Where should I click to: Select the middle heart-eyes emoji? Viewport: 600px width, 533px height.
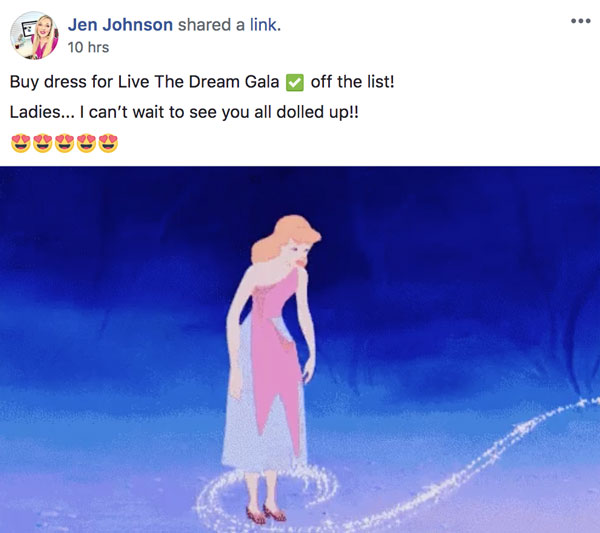(x=64, y=143)
